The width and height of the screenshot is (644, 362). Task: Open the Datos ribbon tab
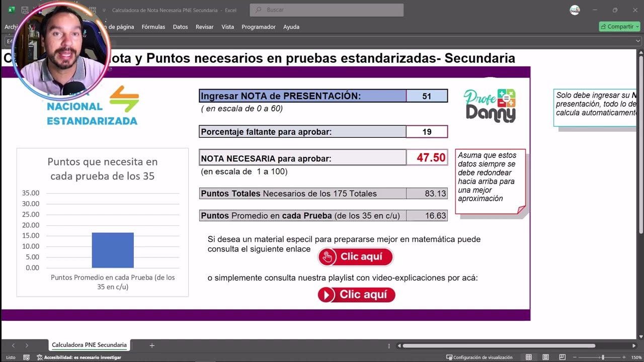[x=180, y=27]
